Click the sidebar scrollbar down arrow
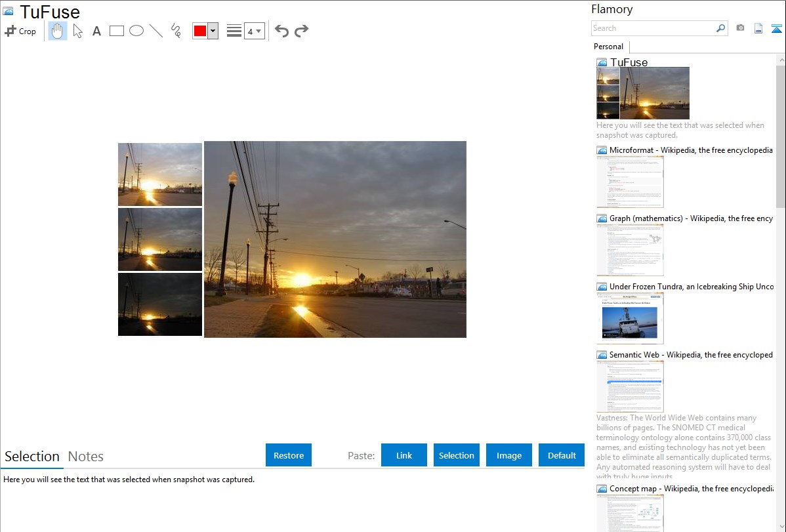 (781, 527)
